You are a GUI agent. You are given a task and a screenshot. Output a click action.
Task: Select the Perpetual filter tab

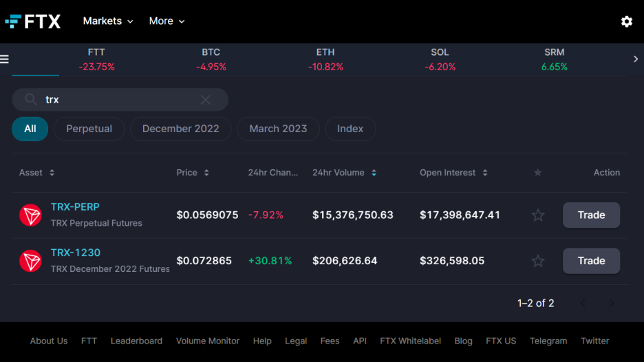(x=89, y=129)
